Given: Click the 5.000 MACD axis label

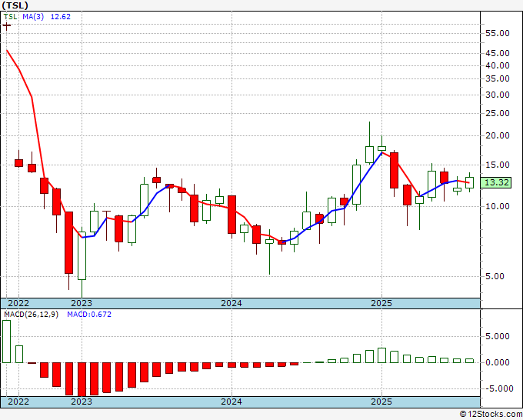Looking at the screenshot, I should tap(498, 337).
